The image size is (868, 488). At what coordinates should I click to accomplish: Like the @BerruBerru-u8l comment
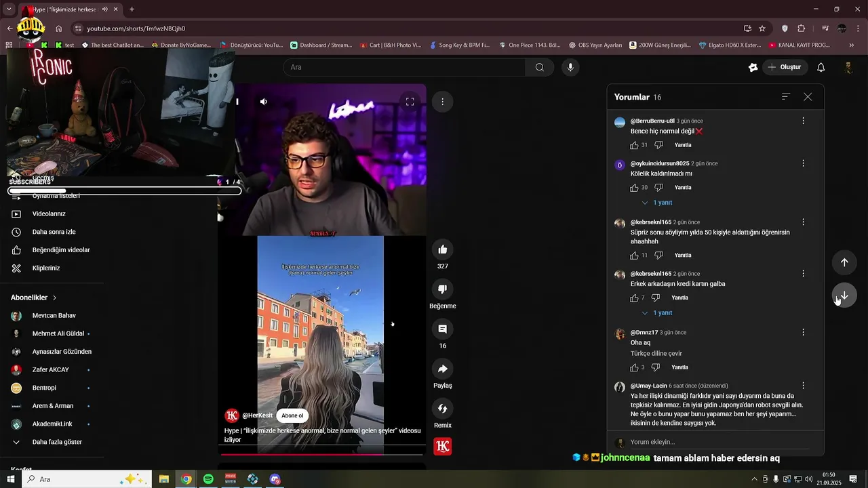[x=634, y=145]
